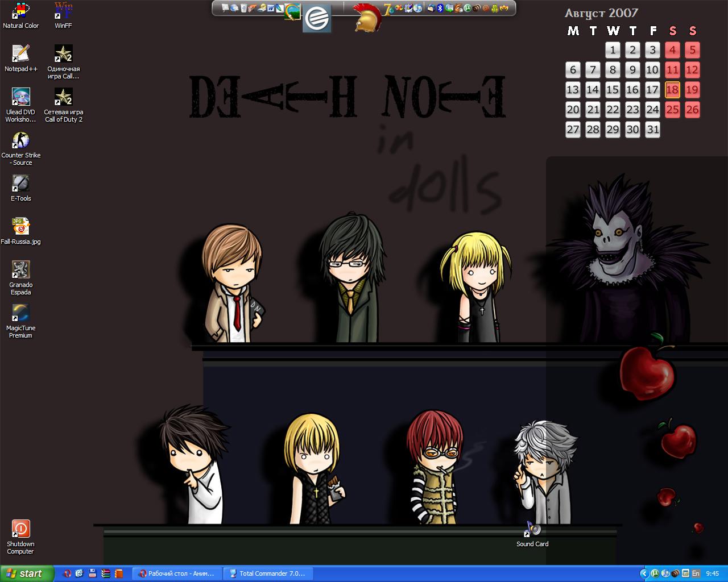Choose date 15 in the calendar widget

(x=613, y=89)
